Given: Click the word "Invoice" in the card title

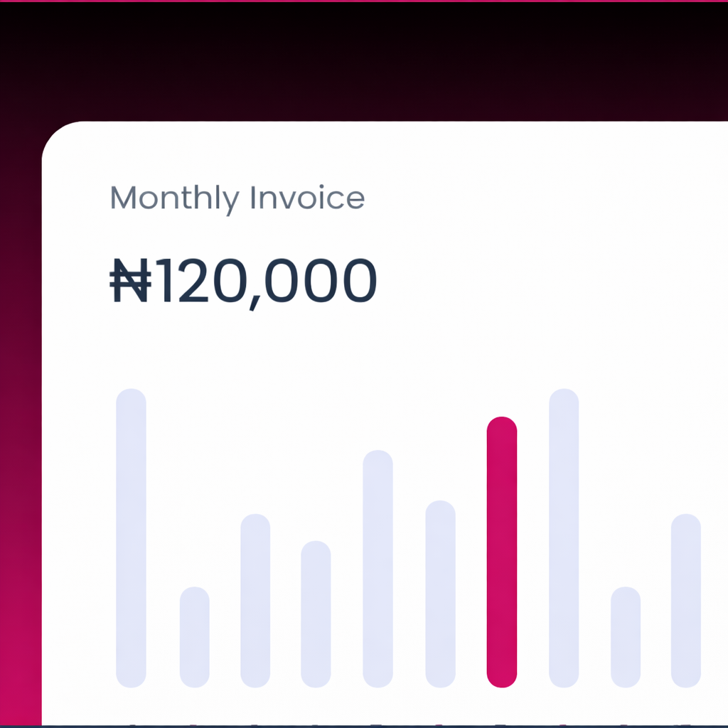Looking at the screenshot, I should tap(306, 198).
